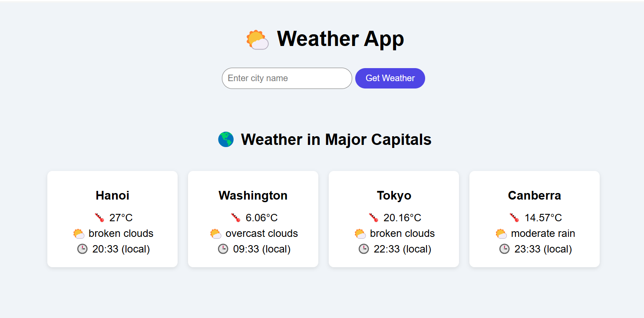Click the cloud icon in Canberra card
Viewport: 644px width, 318px height.
[501, 234]
